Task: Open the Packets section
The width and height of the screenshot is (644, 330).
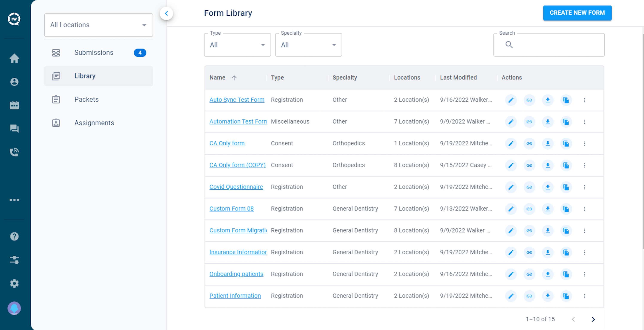Action: [99, 99]
